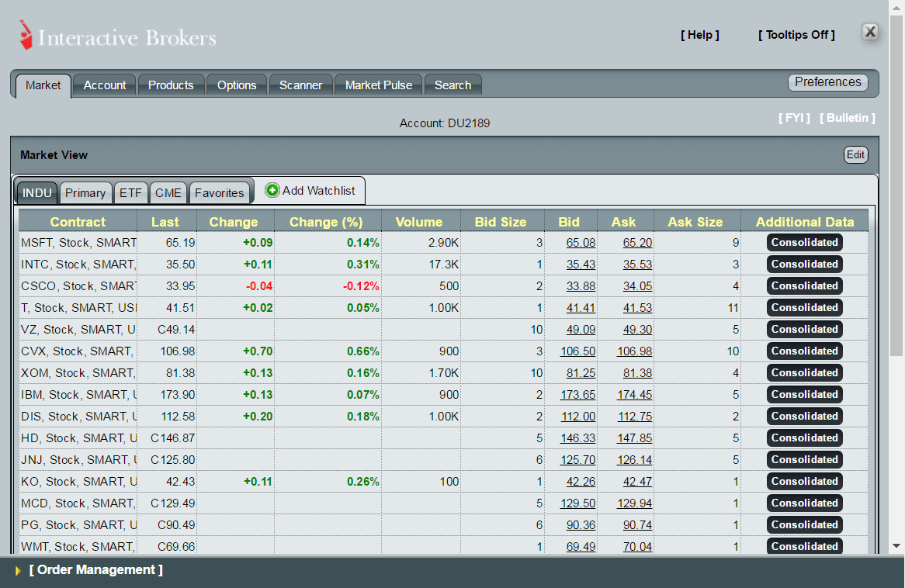905x588 pixels.
Task: Select the ETF watchlist tab
Action: pyautogui.click(x=130, y=192)
